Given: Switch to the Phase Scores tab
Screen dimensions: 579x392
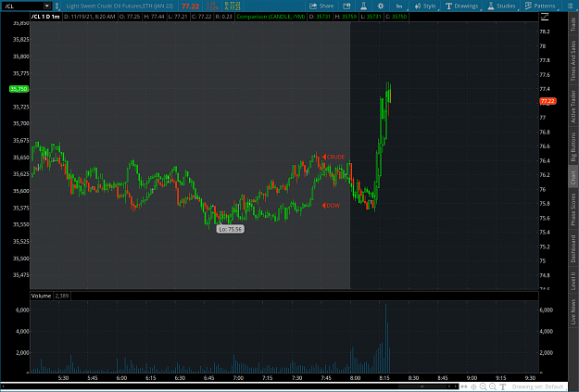Looking at the screenshot, I should 573,209.
